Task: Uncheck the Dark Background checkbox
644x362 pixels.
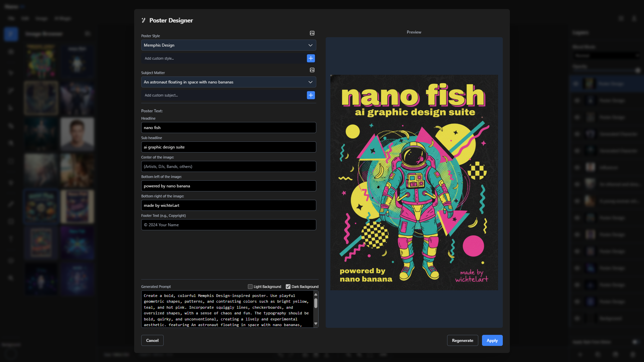Action: (x=288, y=287)
